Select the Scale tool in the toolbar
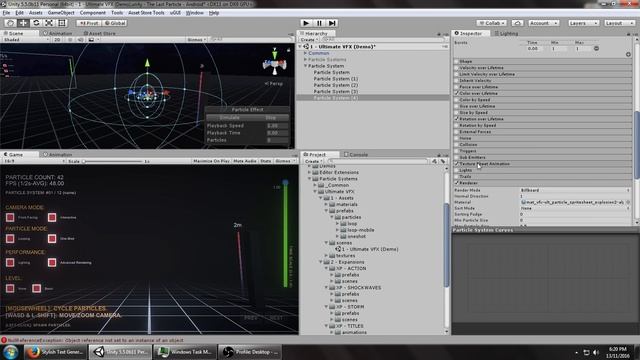 tap(49, 23)
